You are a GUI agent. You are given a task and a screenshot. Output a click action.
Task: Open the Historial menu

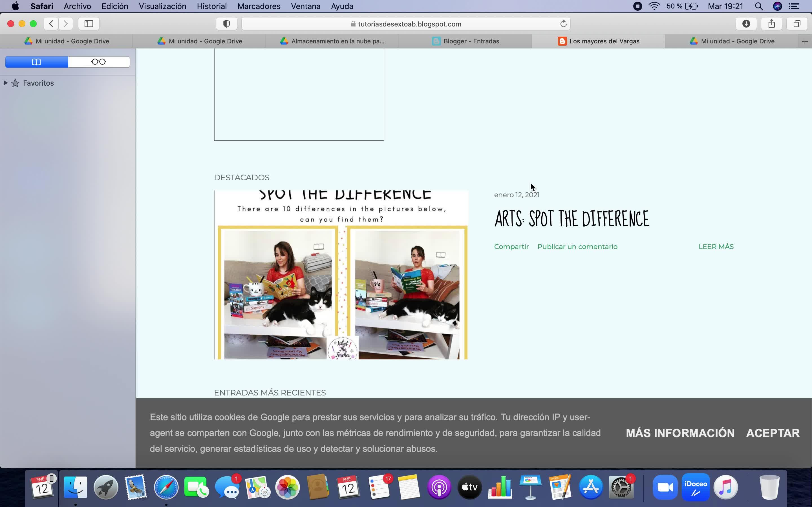pyautogui.click(x=211, y=6)
